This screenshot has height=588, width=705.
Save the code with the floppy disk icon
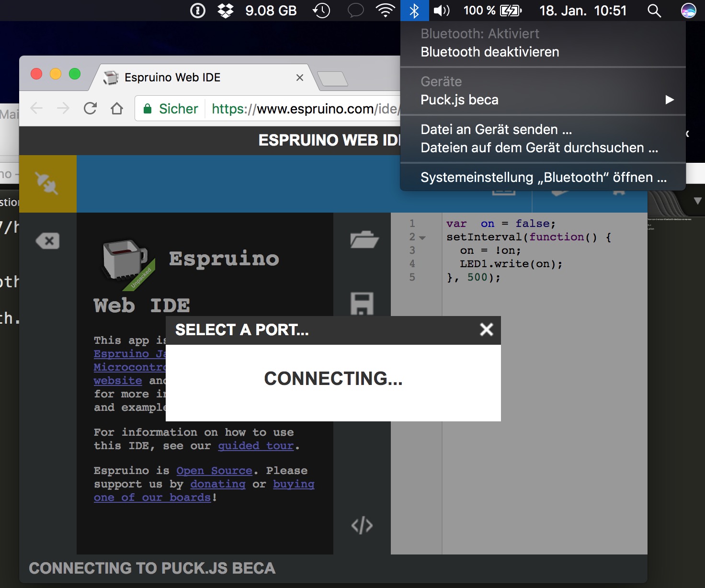[362, 304]
